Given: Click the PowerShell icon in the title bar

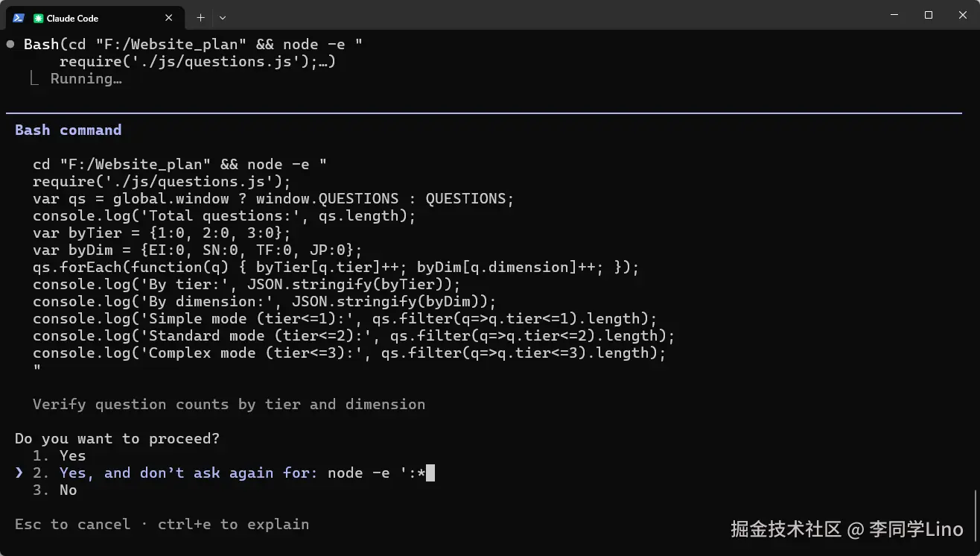Looking at the screenshot, I should [19, 18].
